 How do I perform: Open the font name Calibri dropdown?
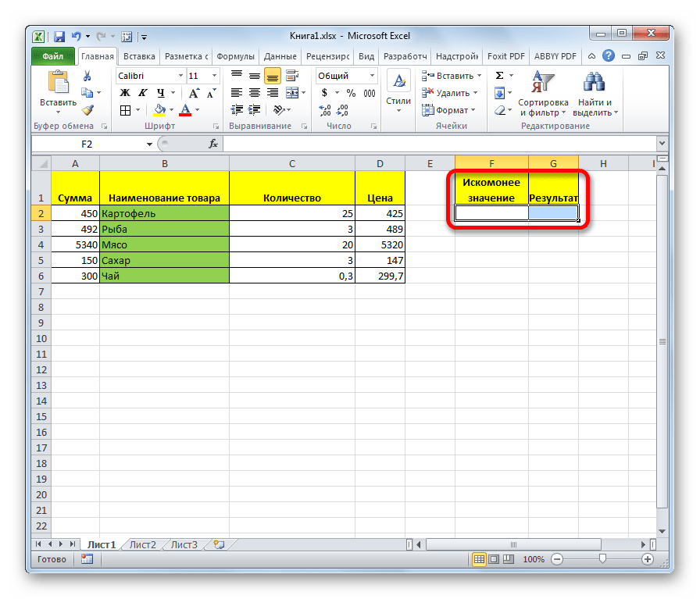[x=180, y=76]
